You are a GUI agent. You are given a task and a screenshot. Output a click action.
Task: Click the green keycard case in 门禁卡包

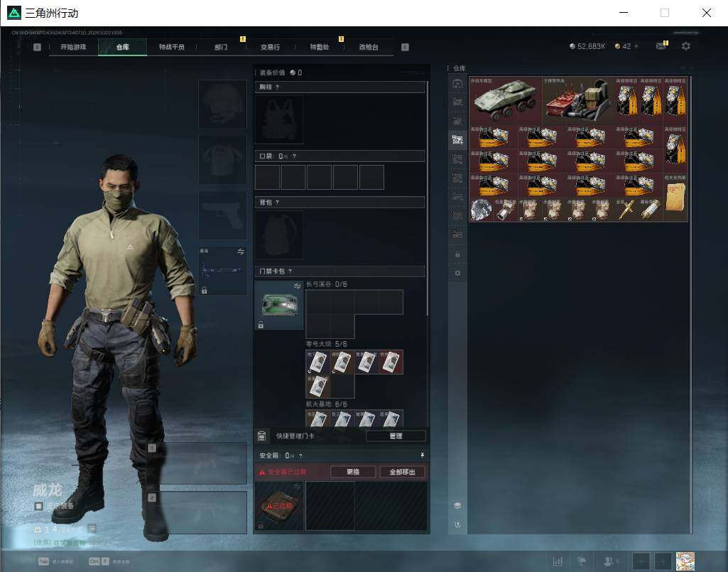(279, 306)
